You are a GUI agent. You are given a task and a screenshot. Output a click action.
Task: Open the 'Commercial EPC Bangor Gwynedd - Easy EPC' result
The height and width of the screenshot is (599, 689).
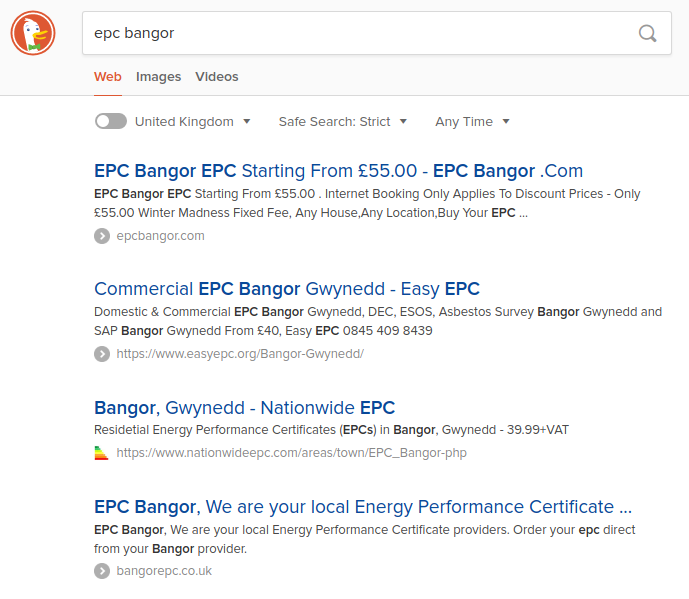pos(287,289)
